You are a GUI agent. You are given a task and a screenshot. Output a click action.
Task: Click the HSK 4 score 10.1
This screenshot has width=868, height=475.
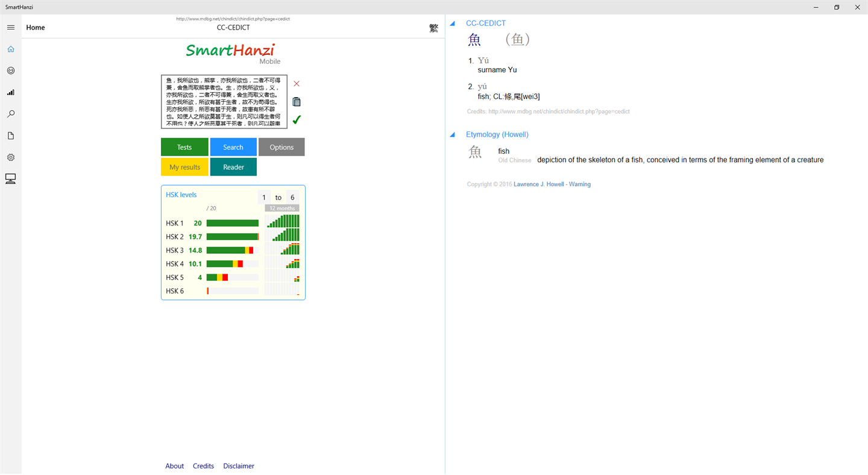195,264
